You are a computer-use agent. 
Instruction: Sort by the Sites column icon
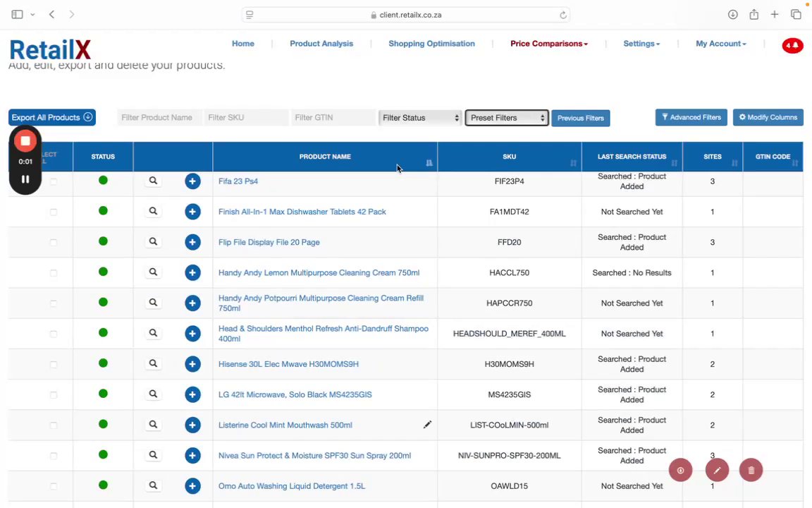click(x=734, y=163)
